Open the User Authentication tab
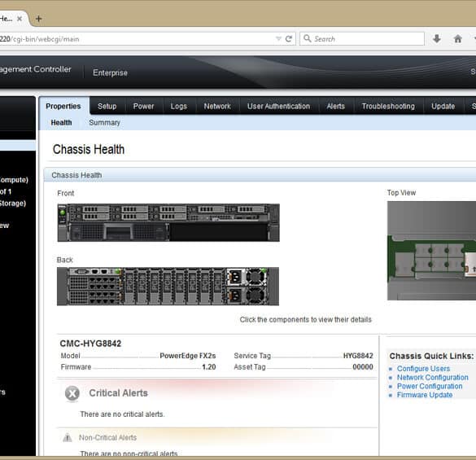 click(278, 106)
